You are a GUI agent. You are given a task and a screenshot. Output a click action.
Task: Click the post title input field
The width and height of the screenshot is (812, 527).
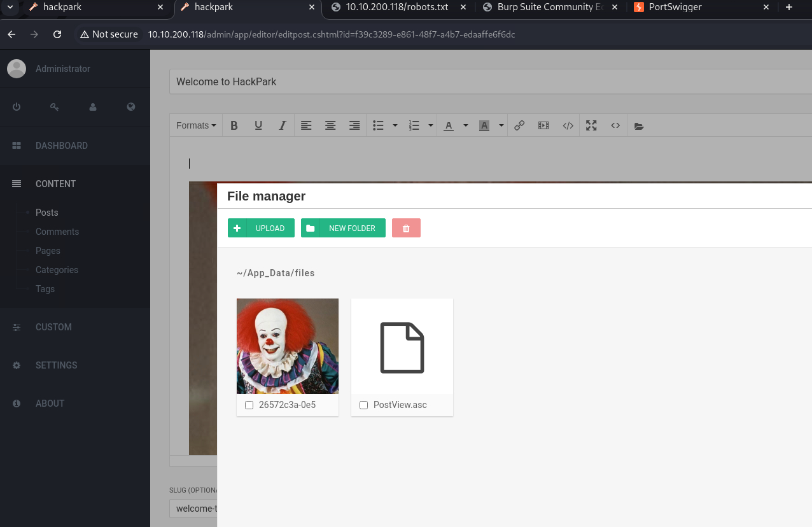point(490,81)
